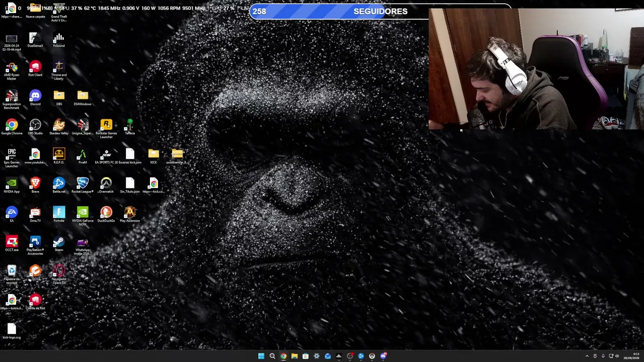Click the R.E.P.O. game icon
Screen dimensions: 644x362
click(x=59, y=155)
